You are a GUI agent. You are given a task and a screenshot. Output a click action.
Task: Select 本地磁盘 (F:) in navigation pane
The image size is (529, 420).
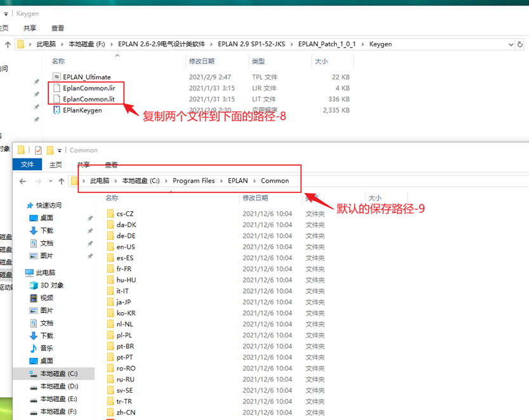coord(58,412)
